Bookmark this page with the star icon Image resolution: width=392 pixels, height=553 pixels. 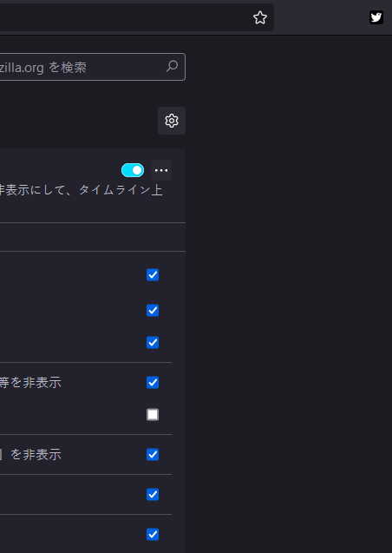[x=260, y=17]
